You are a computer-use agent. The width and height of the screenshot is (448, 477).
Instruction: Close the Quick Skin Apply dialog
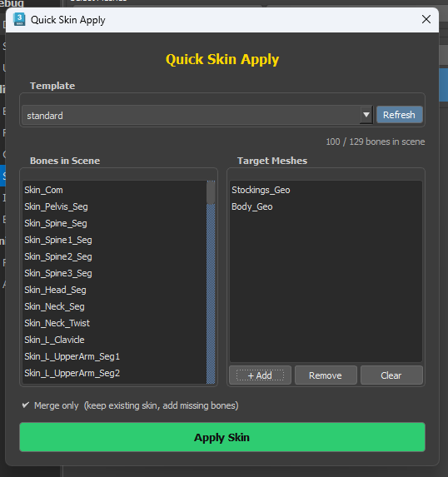pyautogui.click(x=426, y=19)
